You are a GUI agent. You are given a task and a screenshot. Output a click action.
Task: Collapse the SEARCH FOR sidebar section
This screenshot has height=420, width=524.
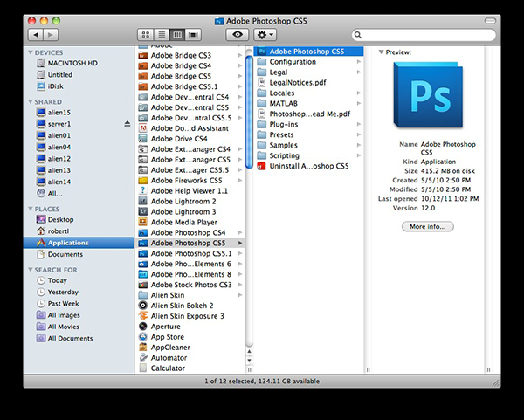[31, 270]
